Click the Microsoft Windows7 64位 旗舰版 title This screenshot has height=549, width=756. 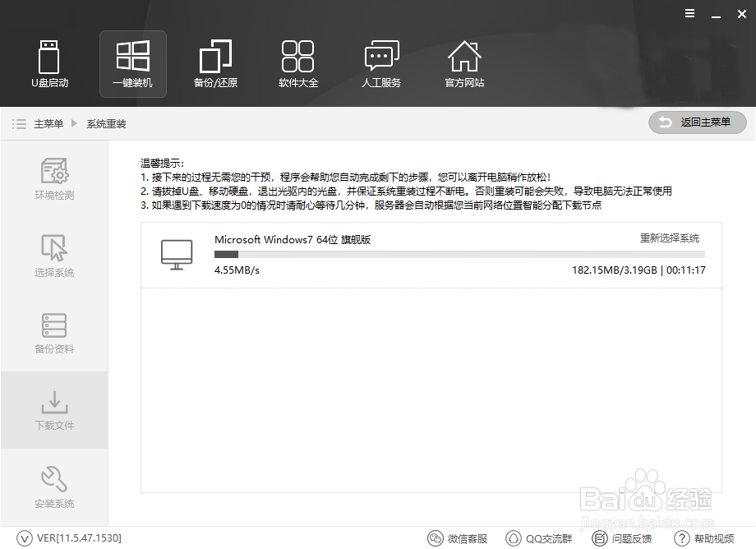click(293, 239)
